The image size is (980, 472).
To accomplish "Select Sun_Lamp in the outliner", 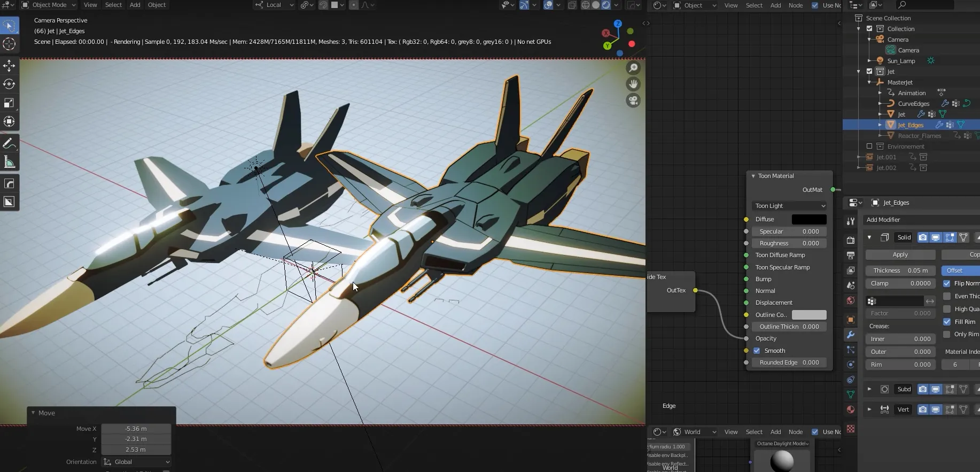I will [x=901, y=61].
